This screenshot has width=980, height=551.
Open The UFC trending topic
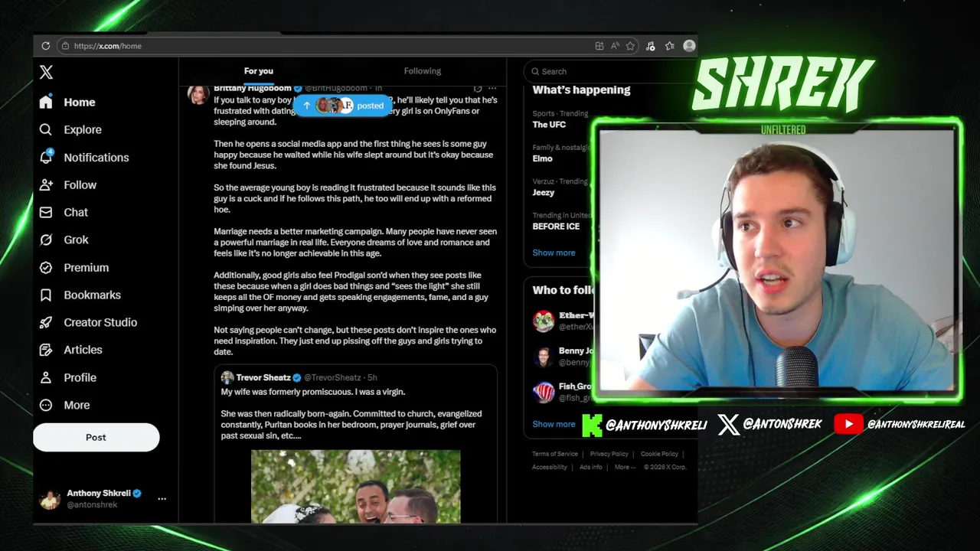pos(549,125)
